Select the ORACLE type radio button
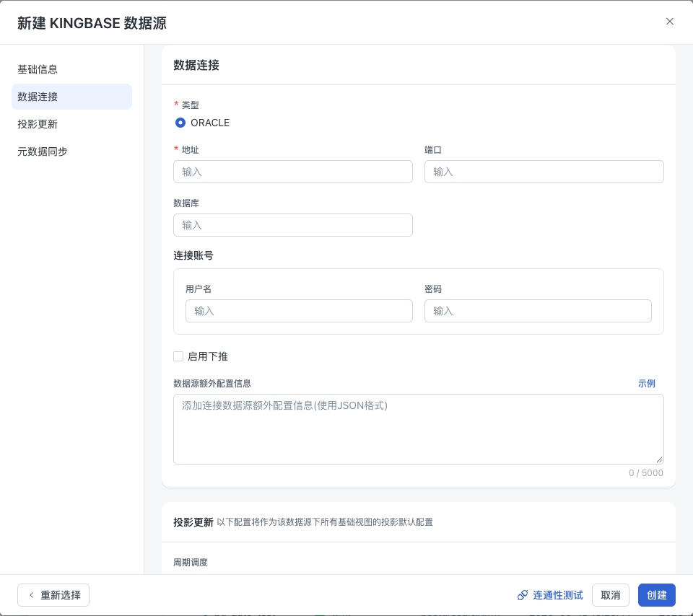The height and width of the screenshot is (616, 693). [x=180, y=123]
